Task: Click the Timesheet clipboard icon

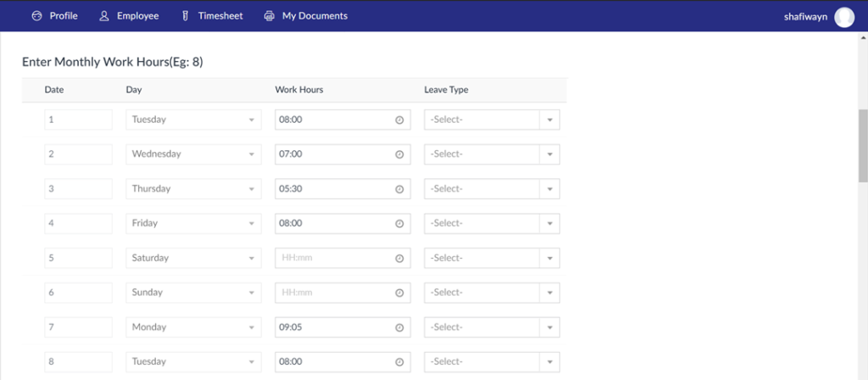Action: (x=184, y=16)
